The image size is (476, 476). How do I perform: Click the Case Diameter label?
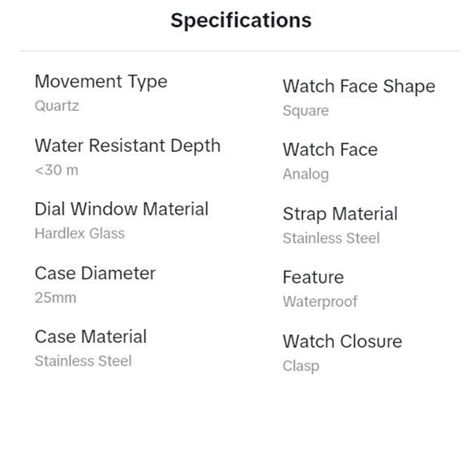95,273
